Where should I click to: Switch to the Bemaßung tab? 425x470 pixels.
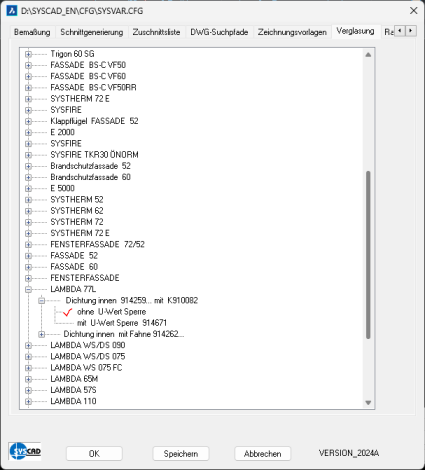[x=32, y=32]
